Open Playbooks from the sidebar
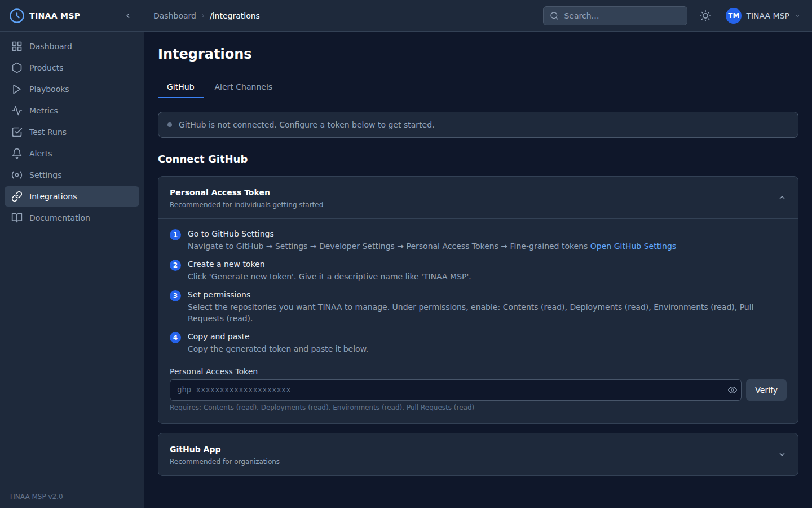This screenshot has width=812, height=508. [x=72, y=89]
